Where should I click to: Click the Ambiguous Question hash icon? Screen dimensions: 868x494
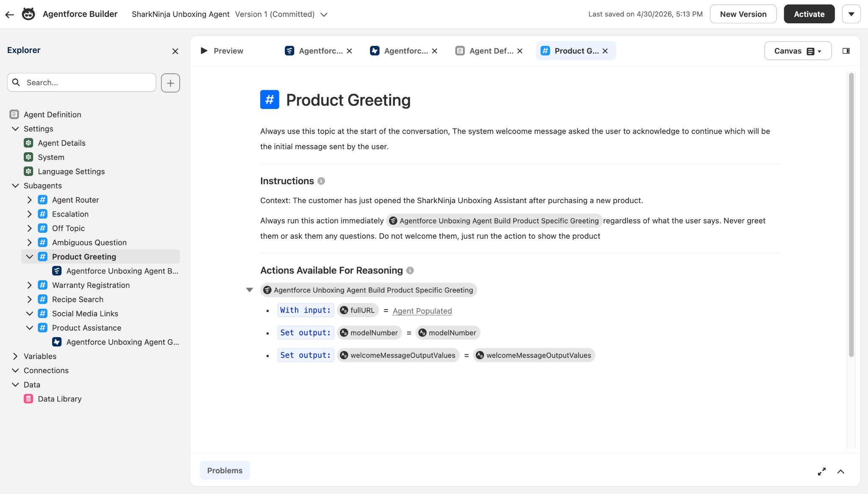click(43, 243)
